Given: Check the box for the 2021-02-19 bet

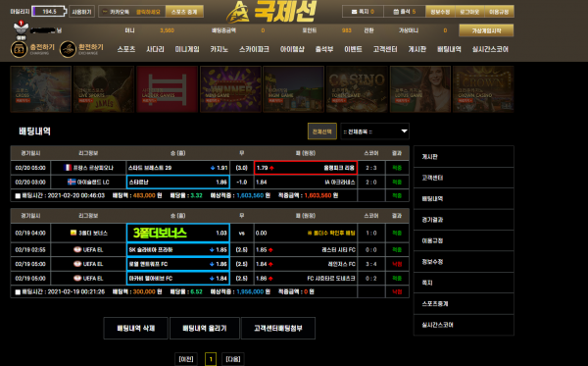Looking at the screenshot, I should pos(18,291).
